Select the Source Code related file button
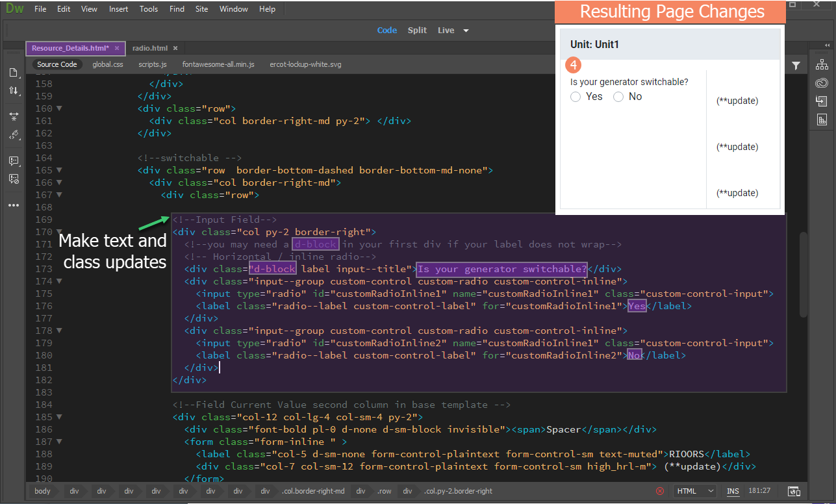 57,64
